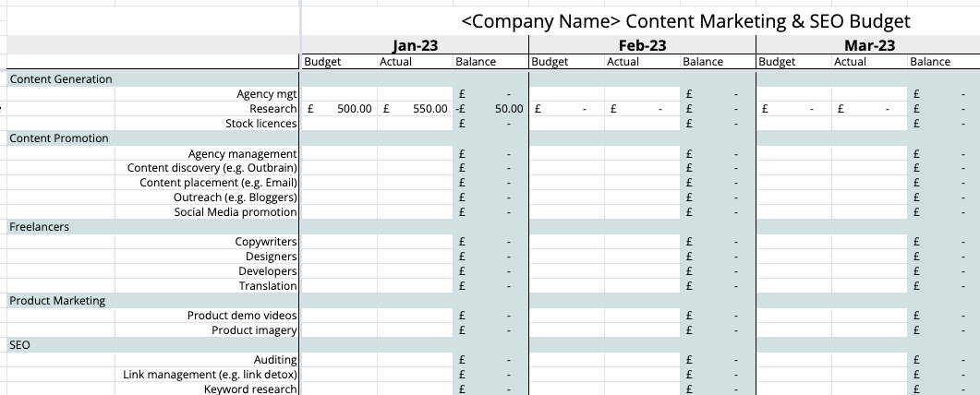The height and width of the screenshot is (395, 980).
Task: Click Research Jan-23 budget cell showing 500.00
Action: click(339, 109)
